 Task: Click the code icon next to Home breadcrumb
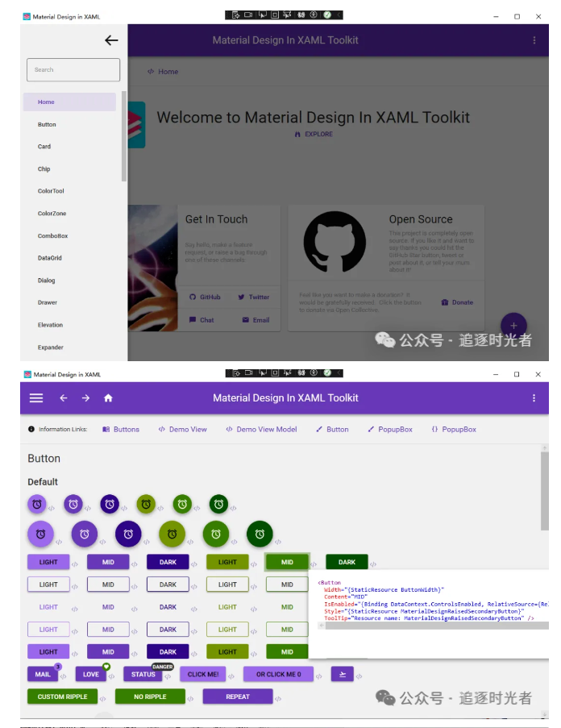[x=151, y=72]
